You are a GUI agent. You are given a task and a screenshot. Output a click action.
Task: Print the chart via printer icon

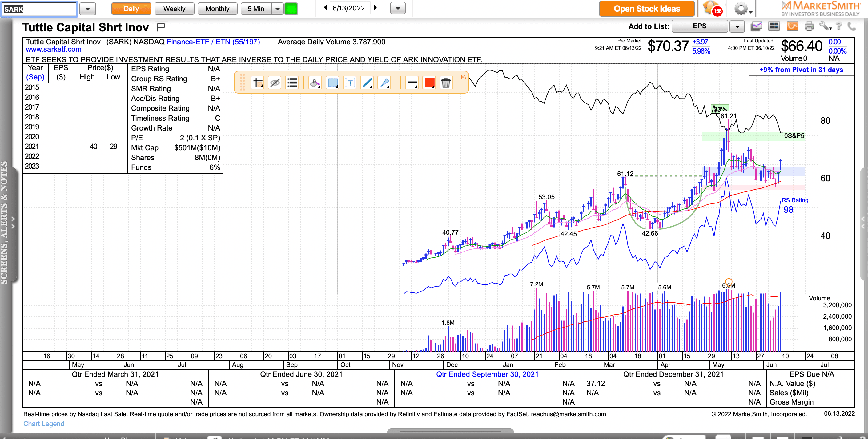coord(809,26)
